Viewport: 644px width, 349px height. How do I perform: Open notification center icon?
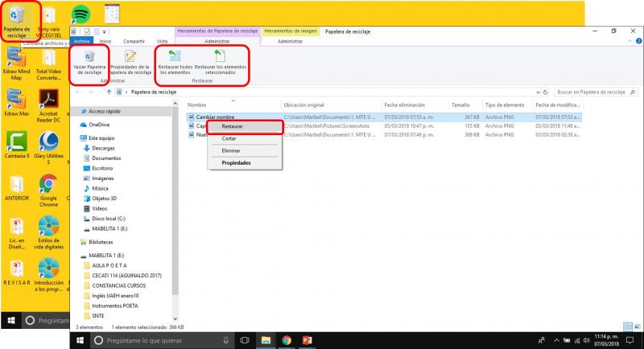click(630, 340)
